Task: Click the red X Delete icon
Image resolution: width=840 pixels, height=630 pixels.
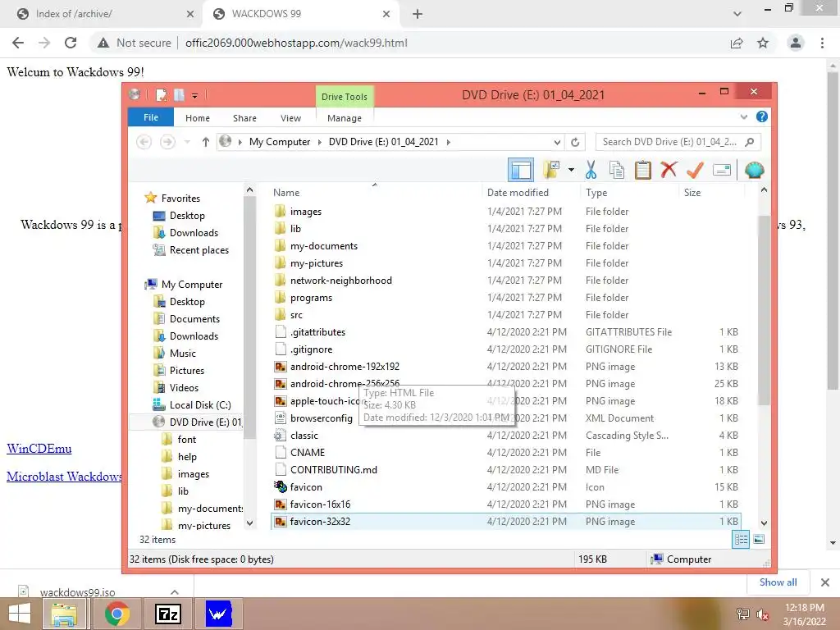Action: click(669, 170)
